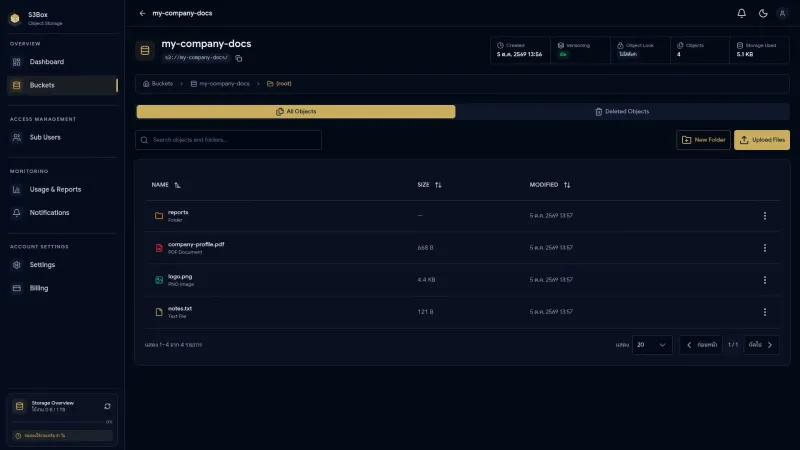Click the reports folder icon
This screenshot has width=800, height=450.
click(159, 216)
